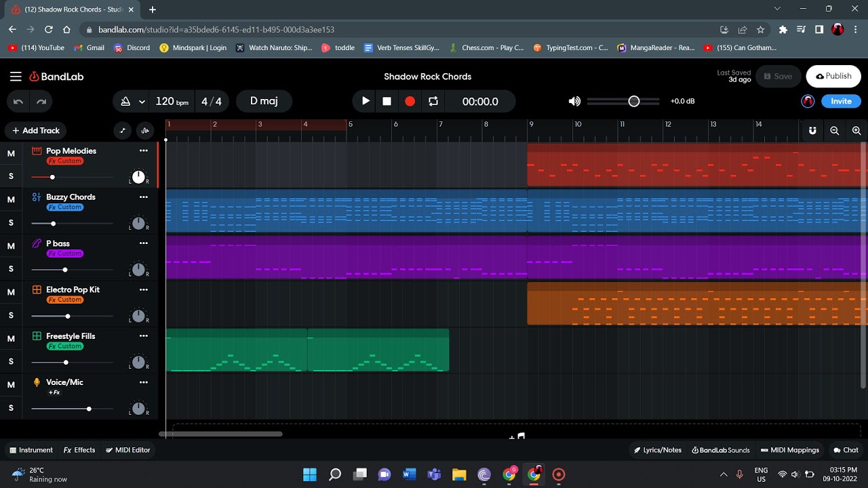This screenshot has width=868, height=488.
Task: Click the Buzzy Chords synth icon
Action: pos(37,197)
